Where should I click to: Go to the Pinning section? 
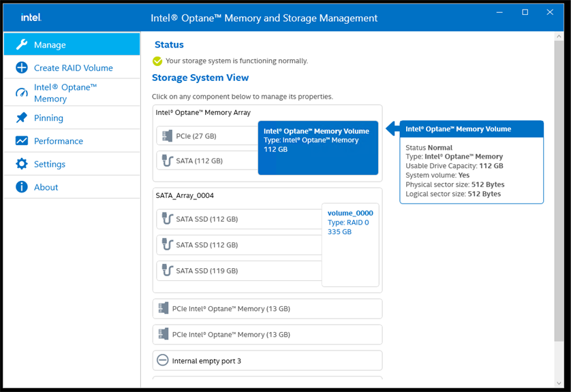[x=48, y=118]
